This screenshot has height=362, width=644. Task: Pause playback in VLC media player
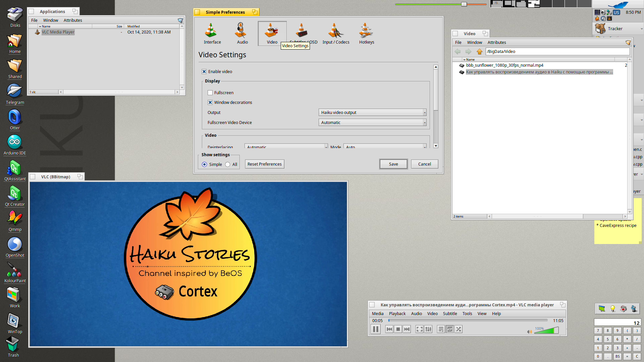[376, 329]
